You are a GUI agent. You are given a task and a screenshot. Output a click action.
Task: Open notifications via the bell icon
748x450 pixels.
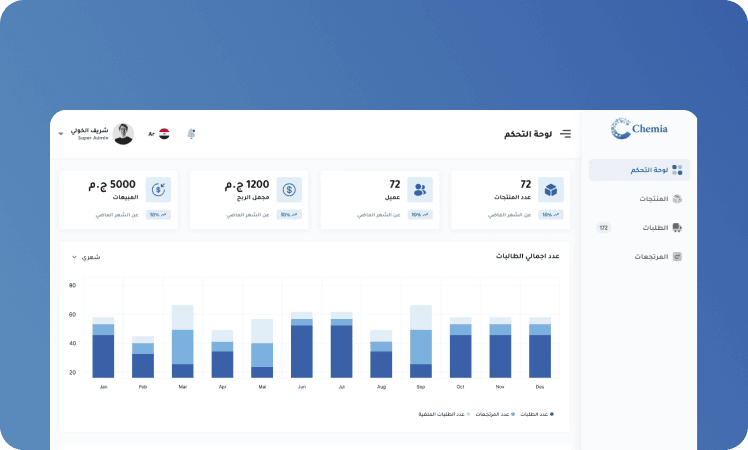pyautogui.click(x=191, y=133)
